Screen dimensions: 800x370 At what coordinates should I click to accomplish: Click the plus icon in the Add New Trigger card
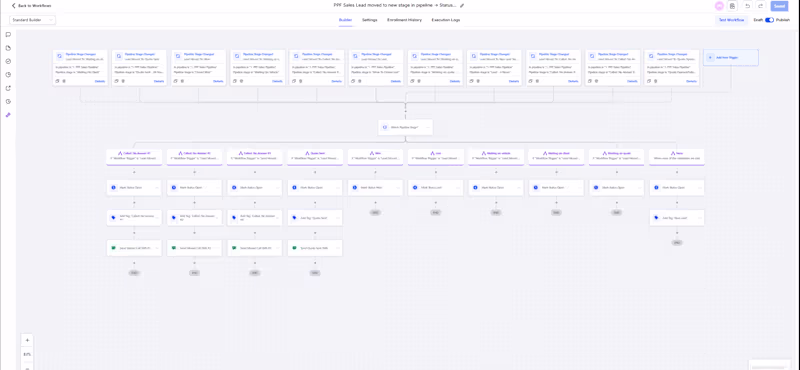(710, 58)
